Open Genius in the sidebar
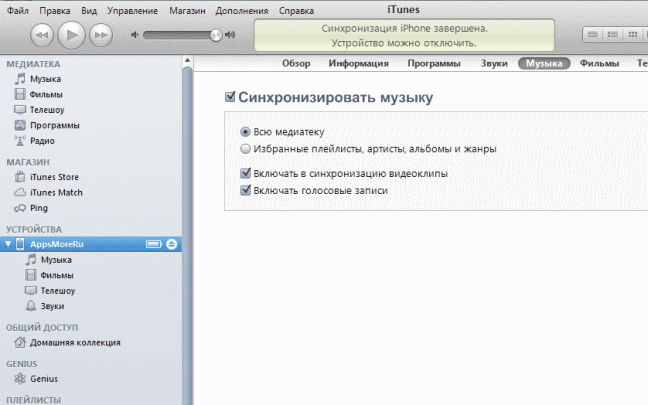The height and width of the screenshot is (405, 648). pos(44,379)
